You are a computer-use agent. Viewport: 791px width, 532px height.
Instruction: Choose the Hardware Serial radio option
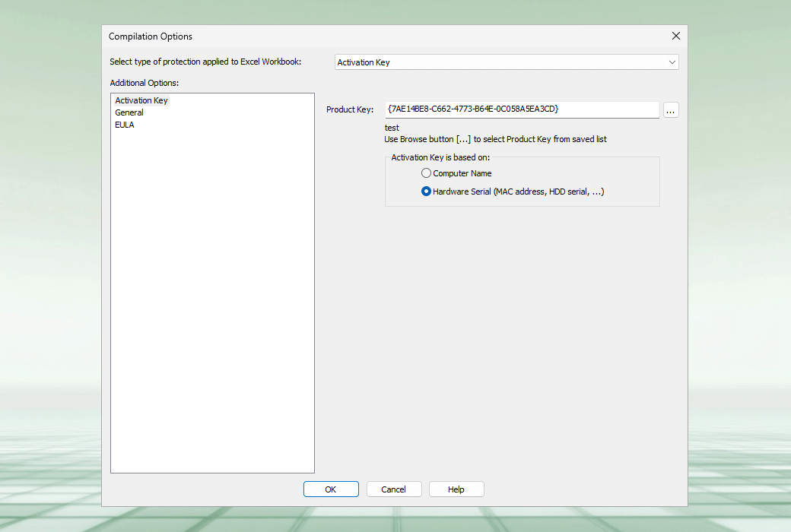click(x=513, y=192)
